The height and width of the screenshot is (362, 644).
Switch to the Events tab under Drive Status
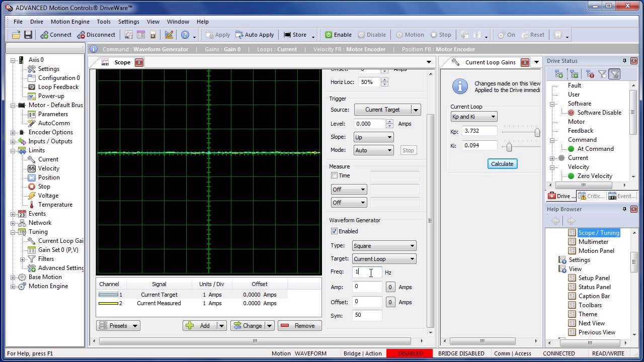pos(622,196)
